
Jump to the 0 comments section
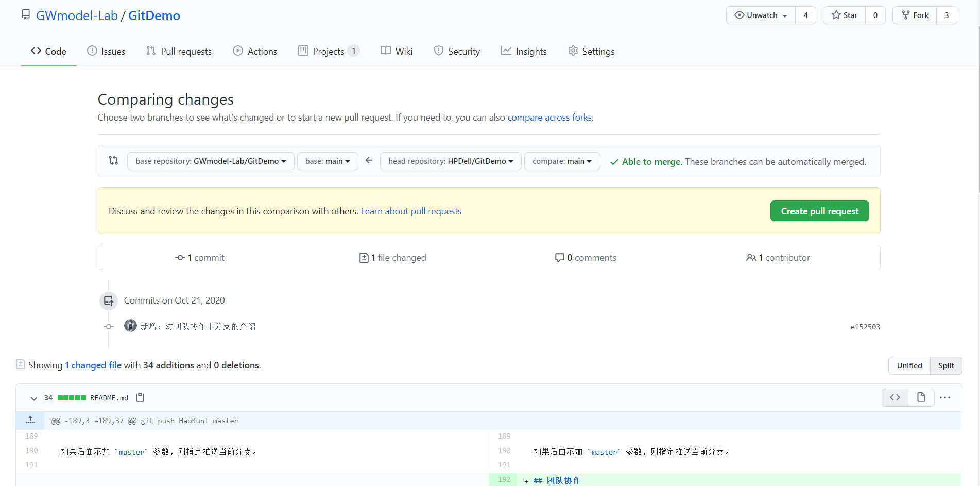586,258
